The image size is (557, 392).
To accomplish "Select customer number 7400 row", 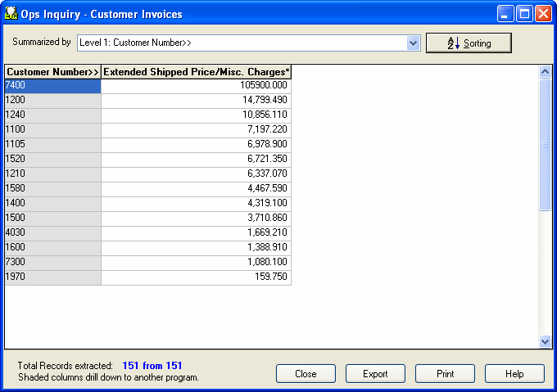I will click(x=53, y=86).
